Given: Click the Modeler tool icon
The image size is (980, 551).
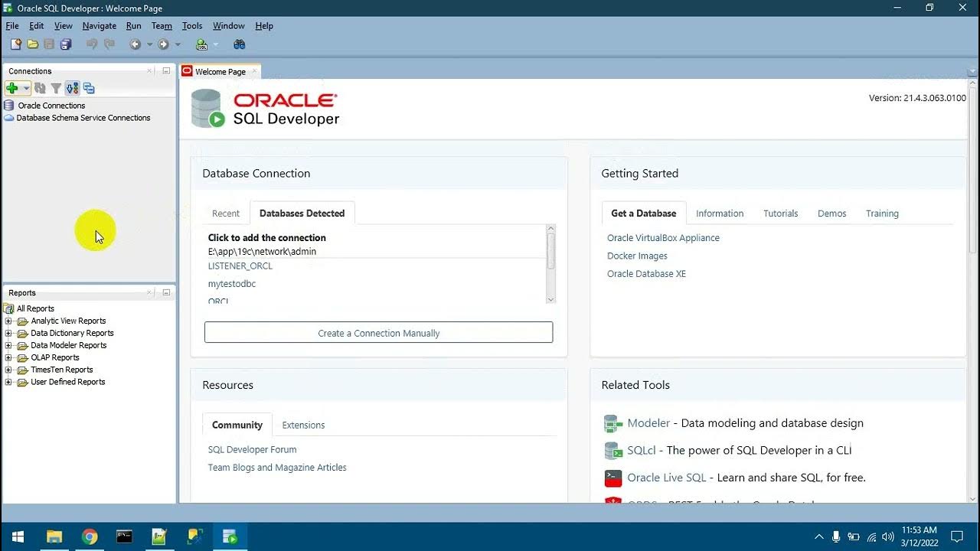Looking at the screenshot, I should click(613, 423).
